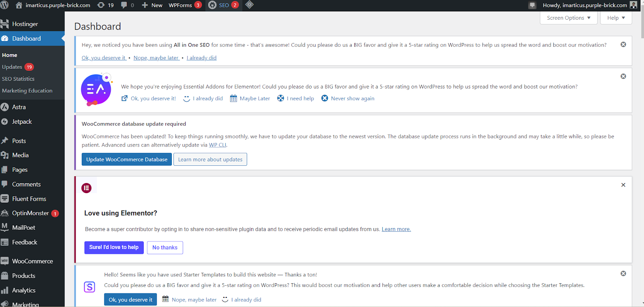Click 'Nope, maybe later' in SEO notice
This screenshot has height=307, width=644.
point(157,58)
